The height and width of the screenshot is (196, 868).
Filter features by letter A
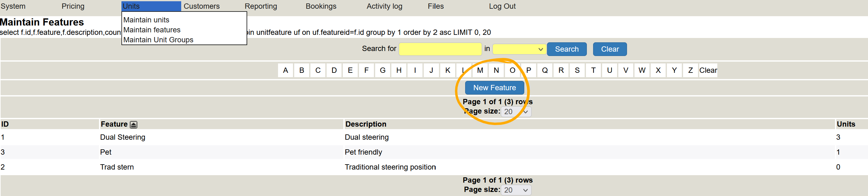pos(285,70)
